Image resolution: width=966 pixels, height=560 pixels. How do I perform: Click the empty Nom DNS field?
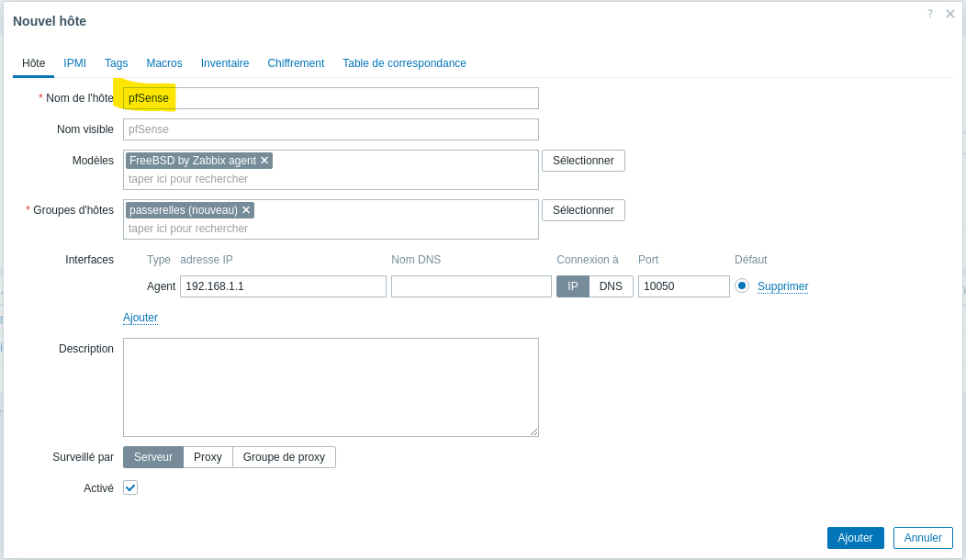pos(471,286)
